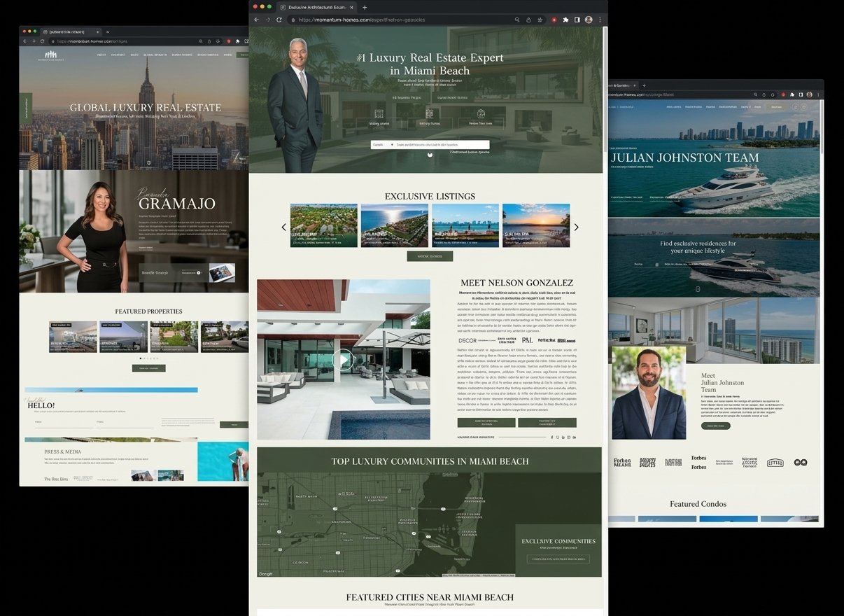Click the center browser's vertical scrollbar
Image resolution: width=844 pixels, height=616 pixels.
(x=605, y=91)
